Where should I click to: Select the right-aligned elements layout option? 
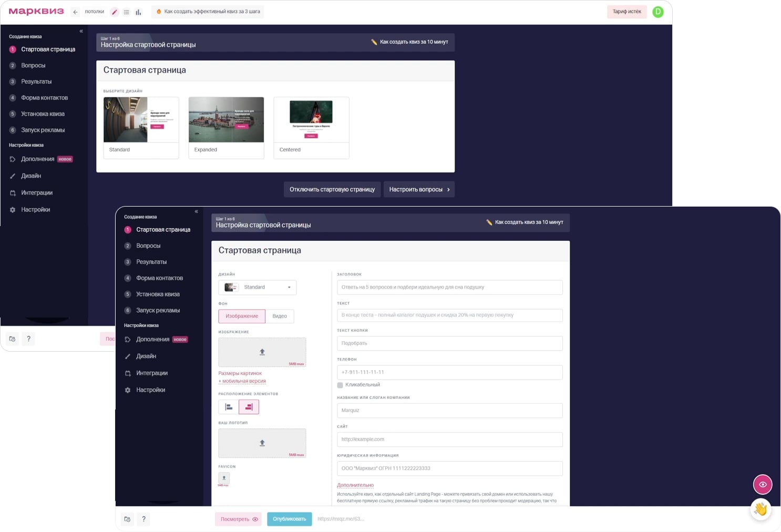(x=249, y=407)
